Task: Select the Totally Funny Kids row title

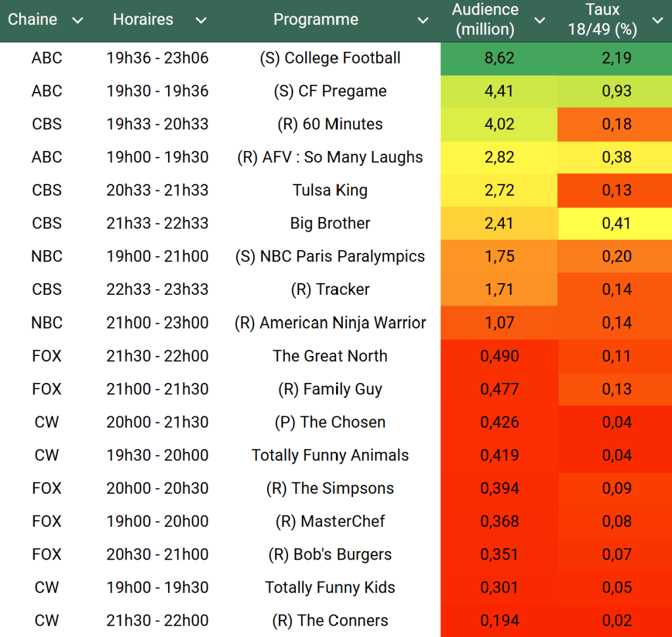Action: click(330, 587)
